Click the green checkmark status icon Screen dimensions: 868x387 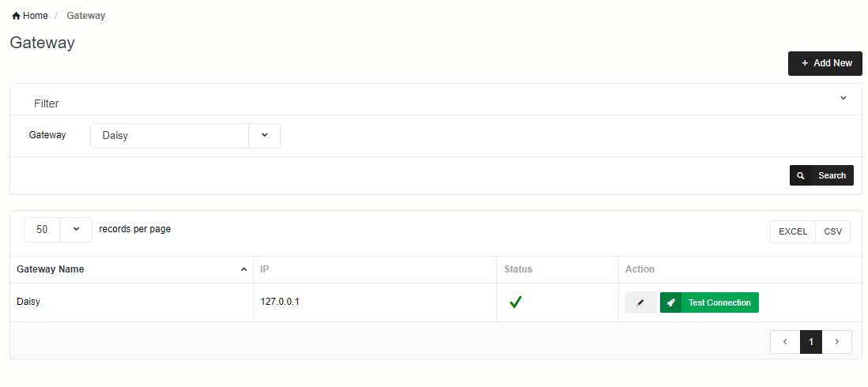point(515,302)
